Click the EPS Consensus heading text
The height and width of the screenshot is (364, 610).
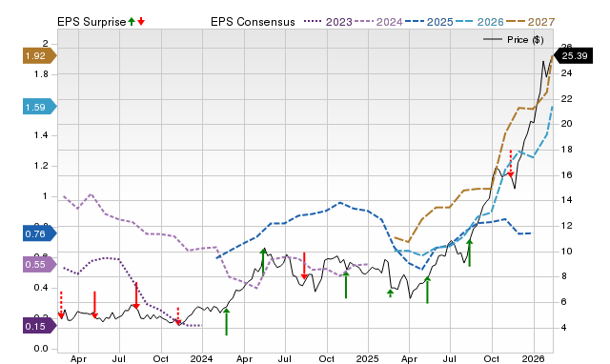coord(253,22)
